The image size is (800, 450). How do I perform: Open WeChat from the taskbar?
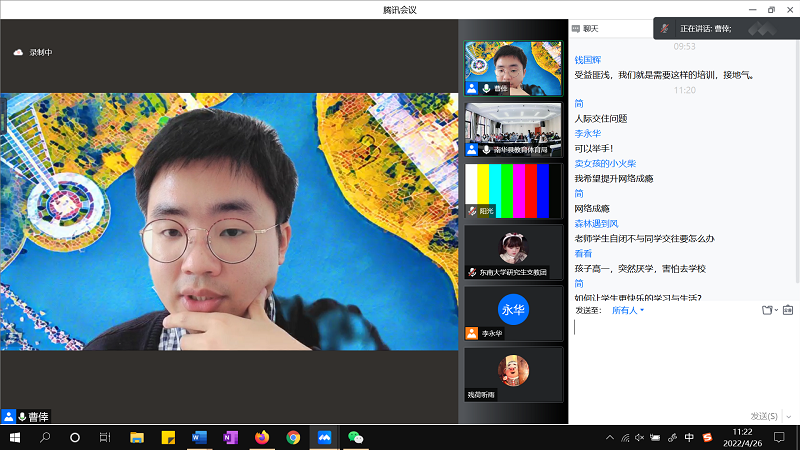354,438
